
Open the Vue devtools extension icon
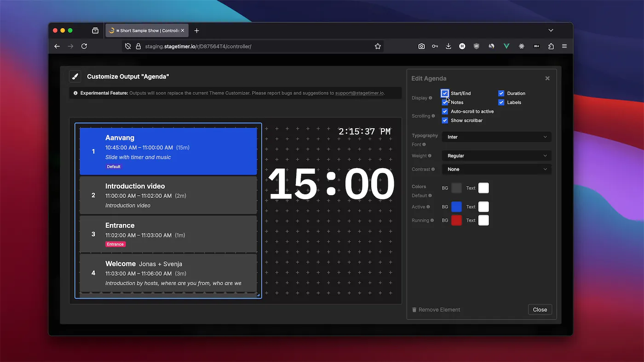(506, 46)
